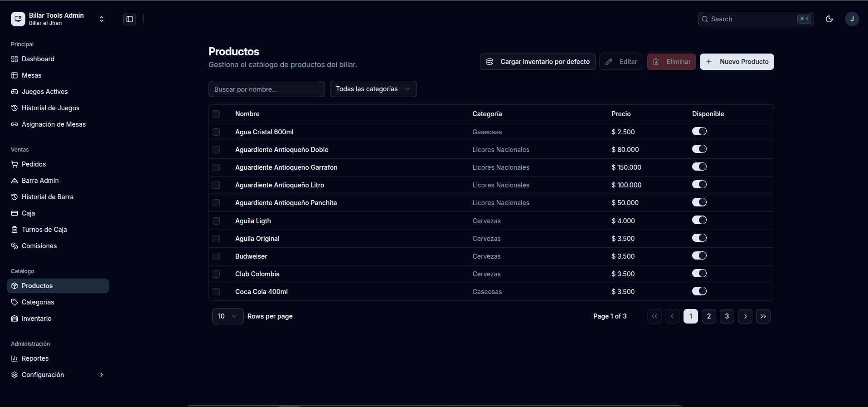
Task: Click the Club Colombia product name
Action: (x=257, y=274)
